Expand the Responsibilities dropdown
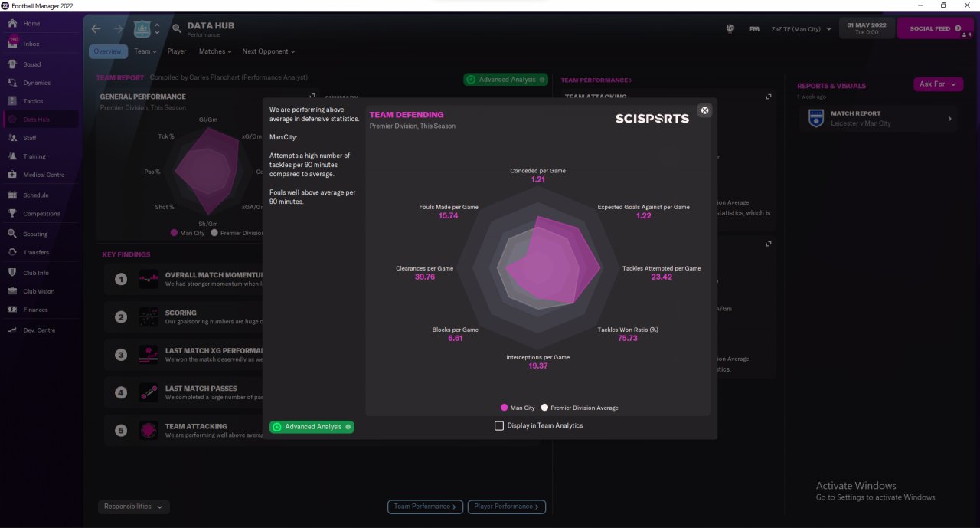Viewport: 980px width, 528px height. point(134,507)
